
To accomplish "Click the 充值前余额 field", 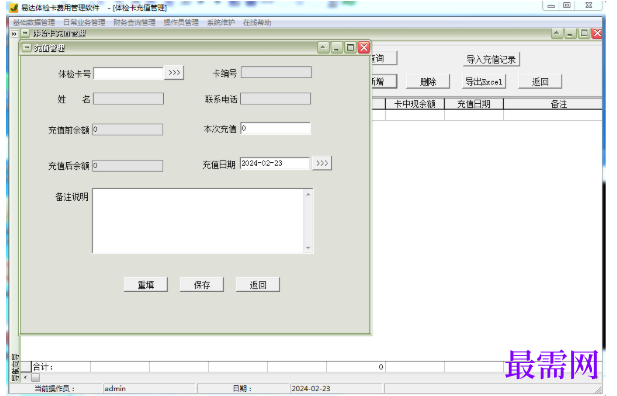I will pos(127,130).
